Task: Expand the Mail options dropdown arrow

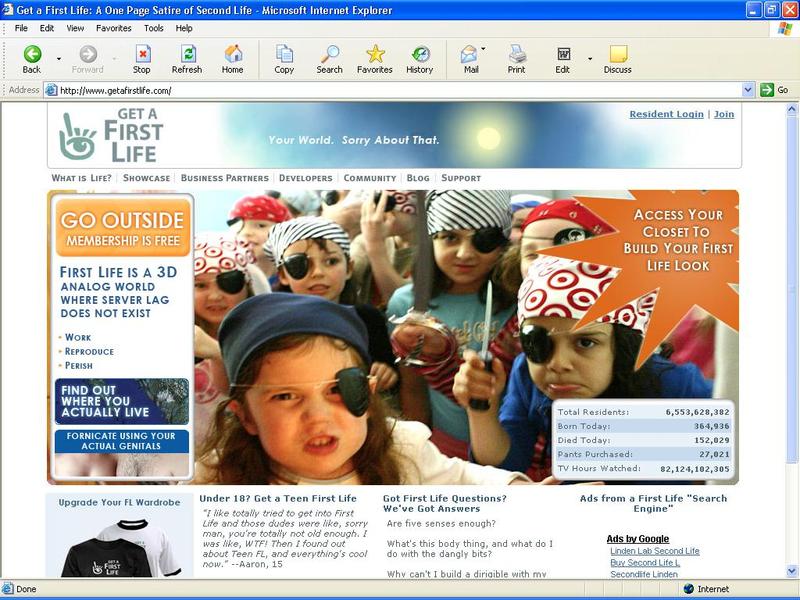Action: 483,49
